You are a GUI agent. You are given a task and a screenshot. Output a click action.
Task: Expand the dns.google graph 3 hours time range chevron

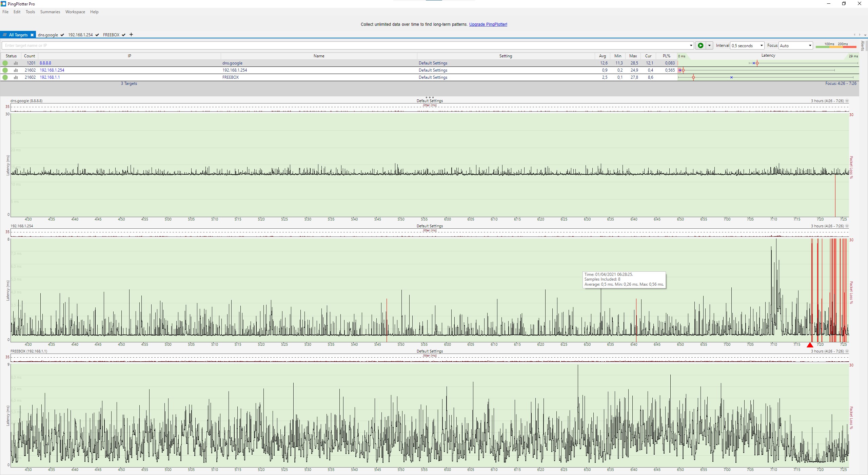pyautogui.click(x=847, y=101)
